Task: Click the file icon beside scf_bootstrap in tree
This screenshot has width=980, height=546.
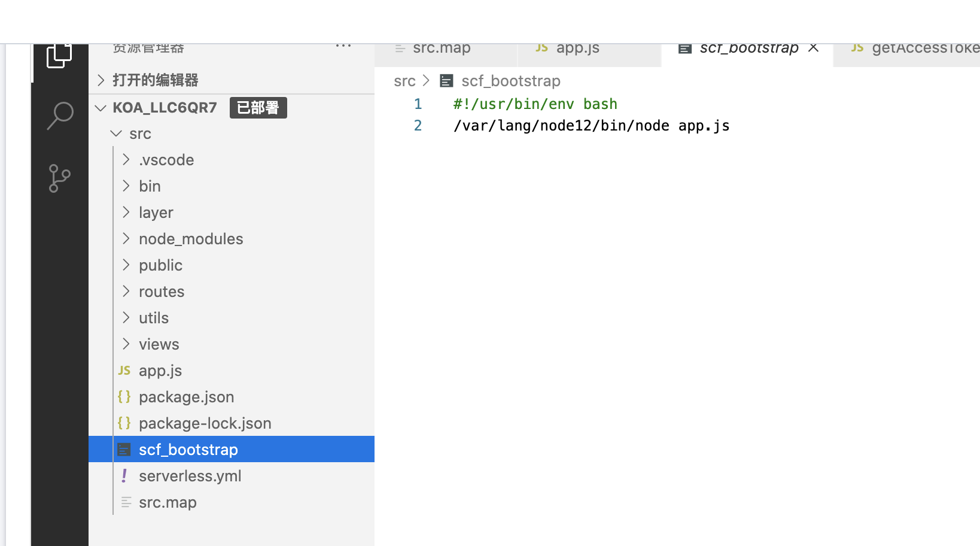Action: point(124,449)
